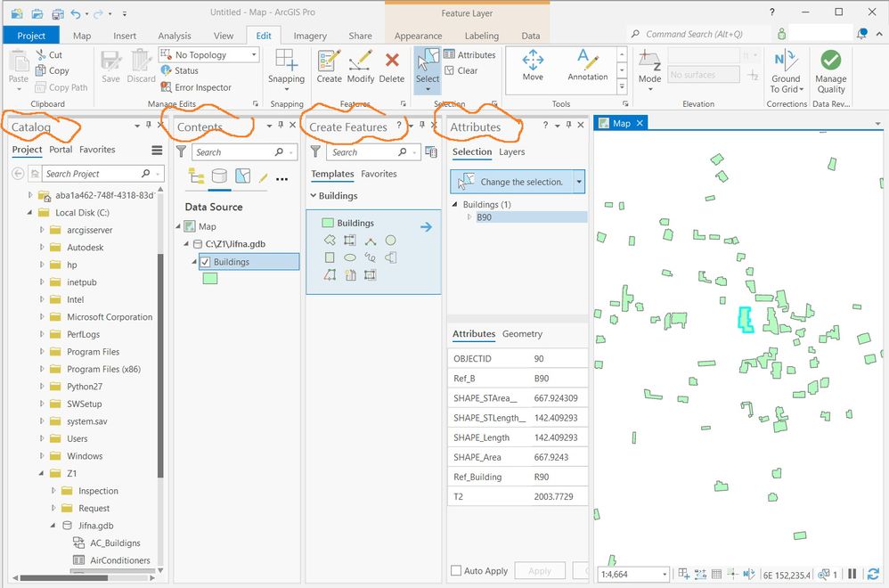
Task: Choose the ellipse construction tool for Buildings
Action: 350,257
